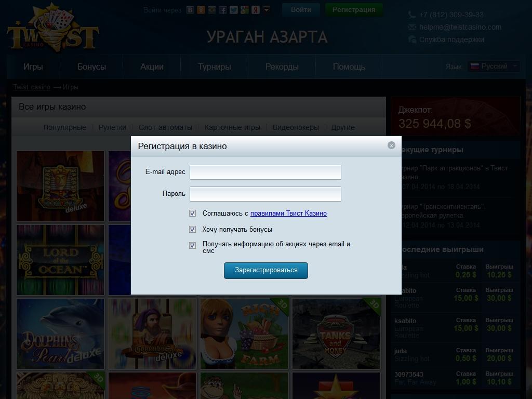Sign in with the Odnoklassniki icon
The width and height of the screenshot is (532, 399).
[x=201, y=10]
